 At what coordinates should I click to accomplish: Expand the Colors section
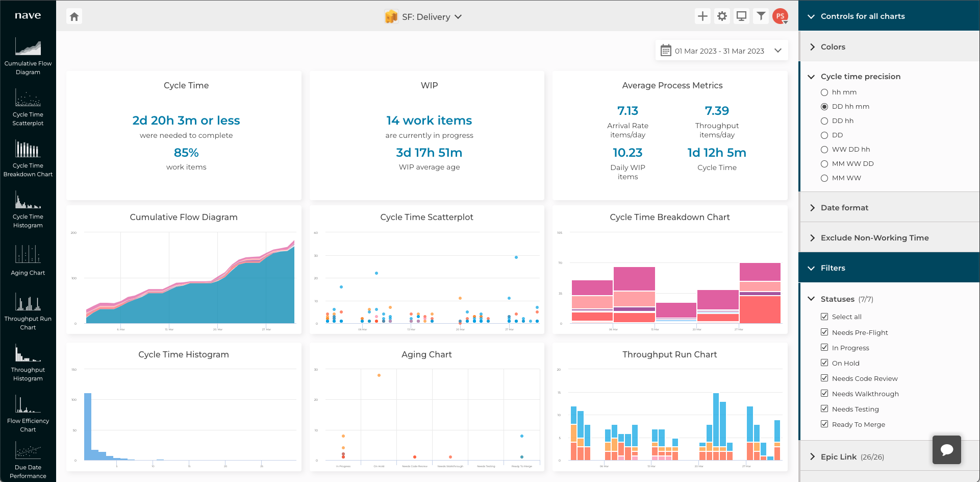point(833,47)
